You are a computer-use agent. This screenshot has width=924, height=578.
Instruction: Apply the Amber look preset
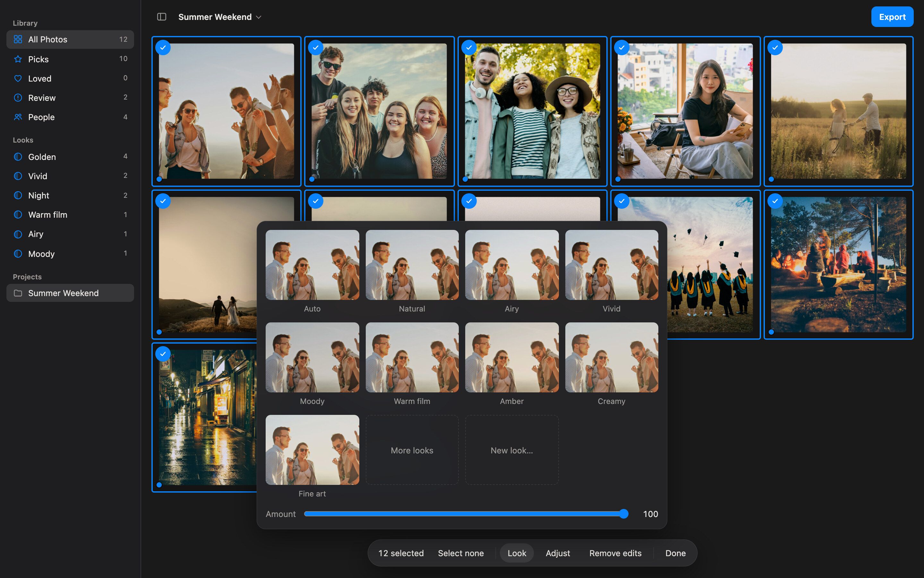(512, 357)
